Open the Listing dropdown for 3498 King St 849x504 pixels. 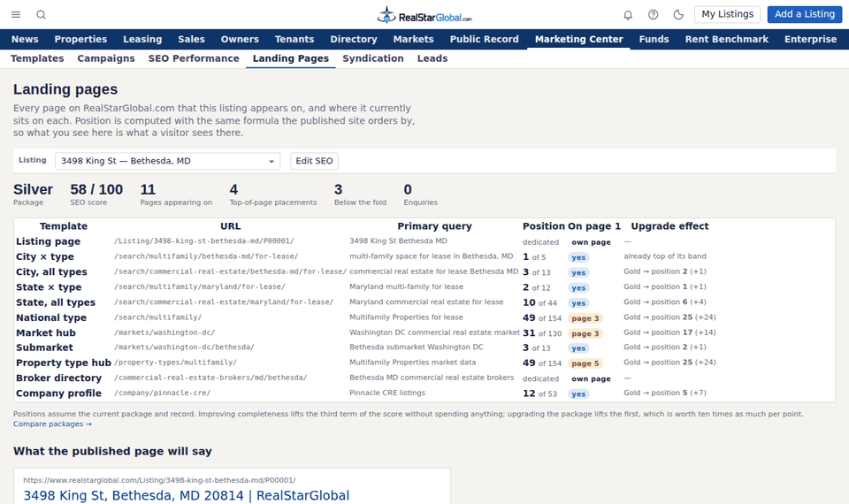tap(167, 161)
